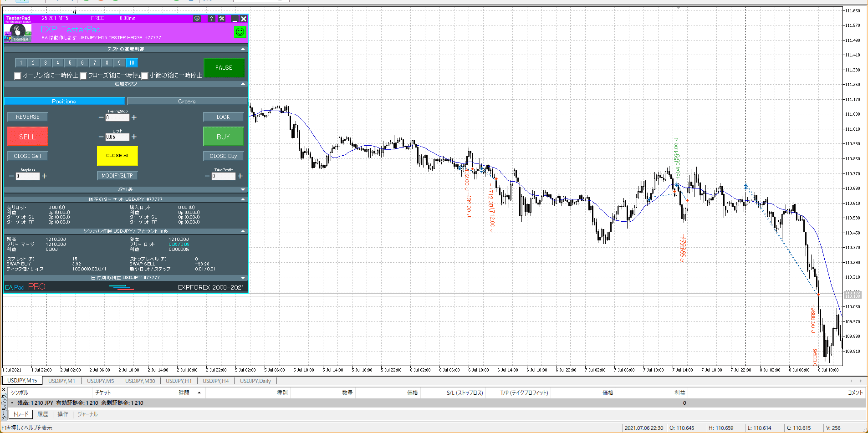
Task: Open help with the question mark icon
Action: pyautogui.click(x=211, y=19)
